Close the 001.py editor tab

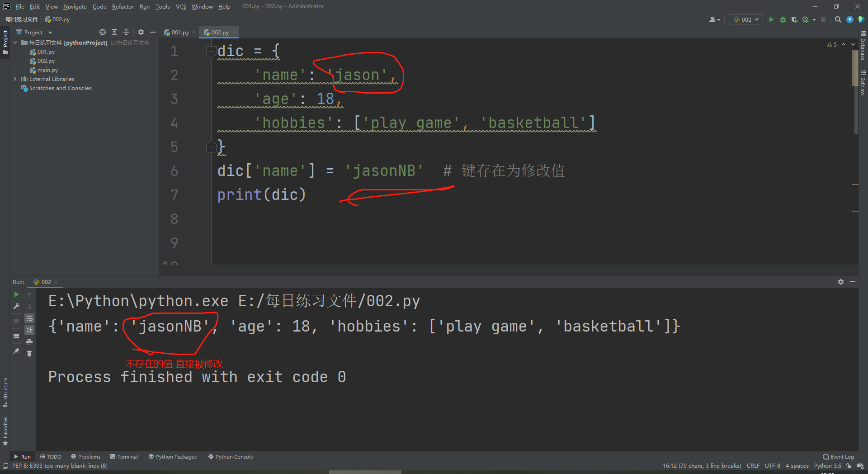click(194, 32)
